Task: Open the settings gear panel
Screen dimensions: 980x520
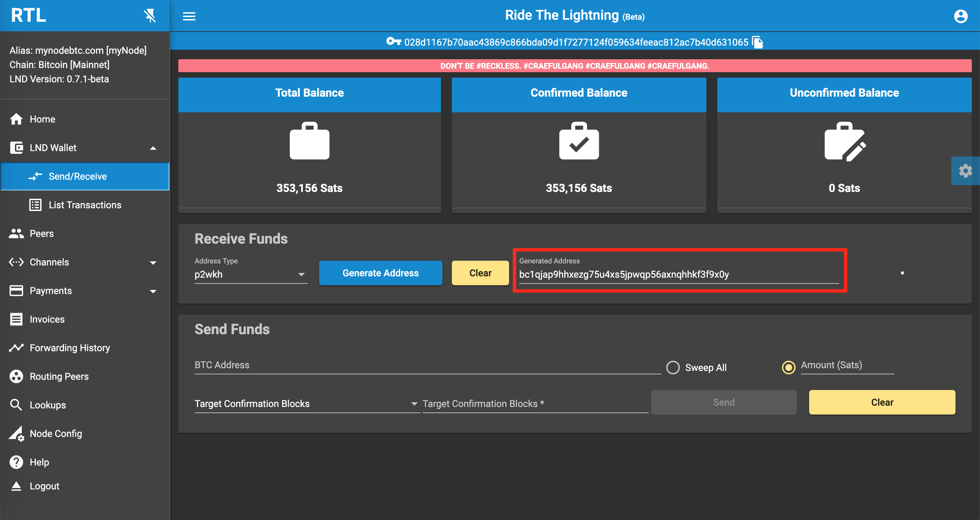Action: click(965, 171)
